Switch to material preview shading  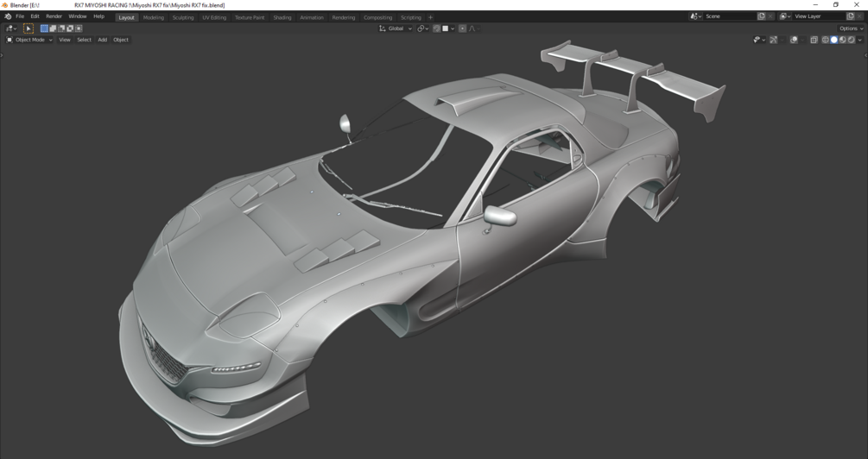tap(843, 40)
